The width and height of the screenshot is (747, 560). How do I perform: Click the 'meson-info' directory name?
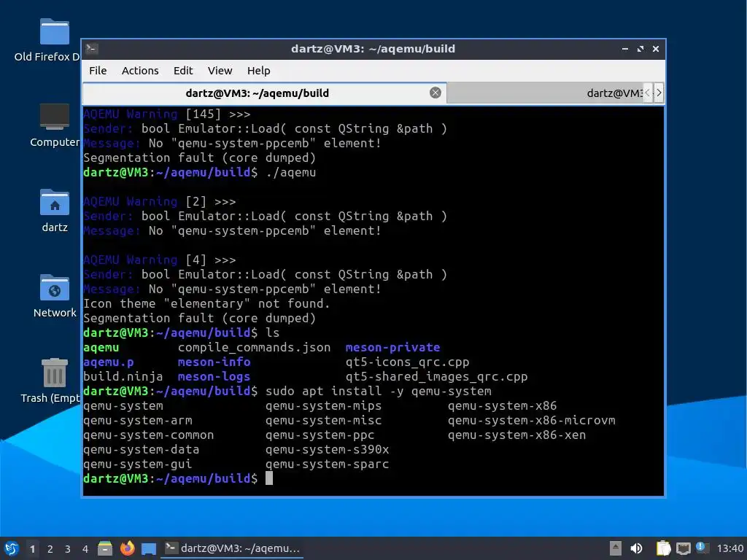214,362
